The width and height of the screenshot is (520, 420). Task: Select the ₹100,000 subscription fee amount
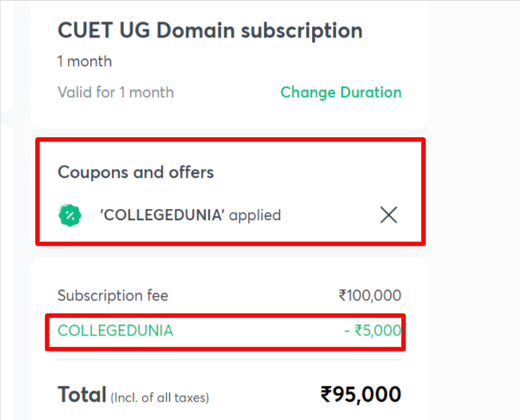tap(369, 296)
